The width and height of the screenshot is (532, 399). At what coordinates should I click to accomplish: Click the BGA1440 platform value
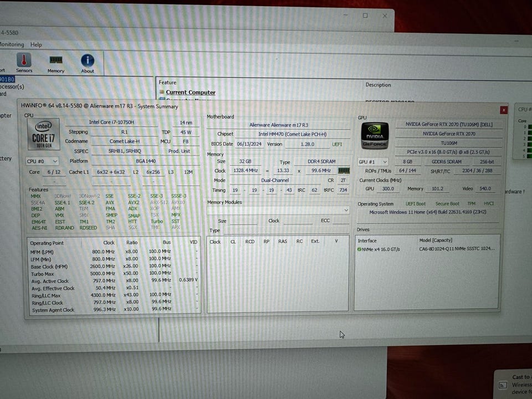click(146, 161)
